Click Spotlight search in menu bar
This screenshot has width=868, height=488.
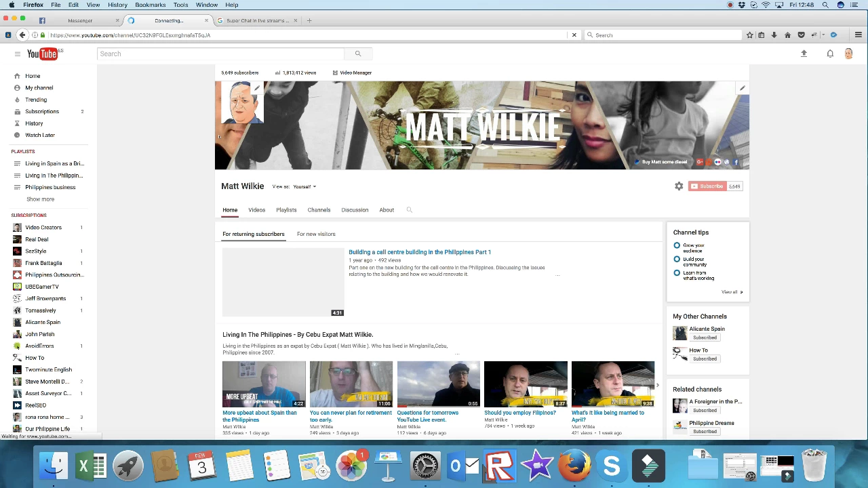click(x=825, y=5)
